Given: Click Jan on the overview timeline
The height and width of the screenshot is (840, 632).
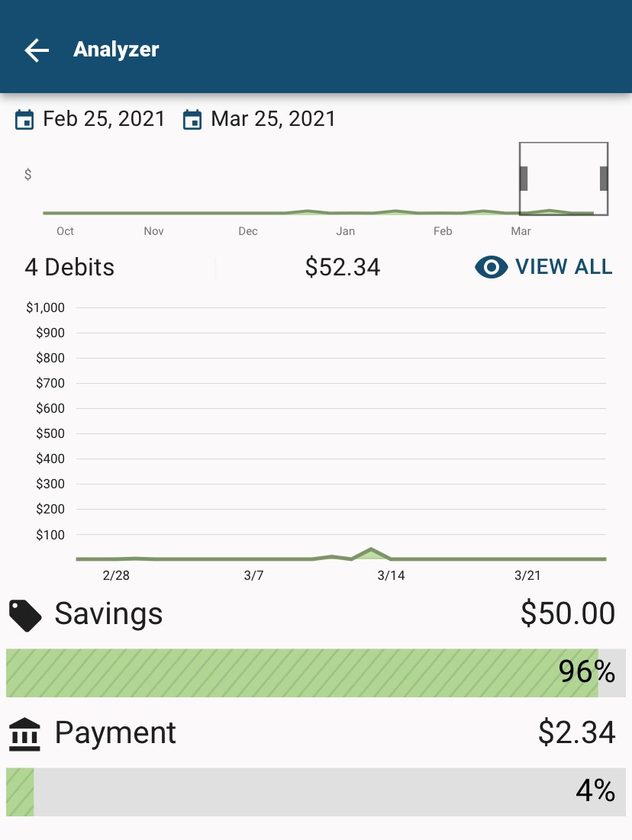Looking at the screenshot, I should (345, 231).
